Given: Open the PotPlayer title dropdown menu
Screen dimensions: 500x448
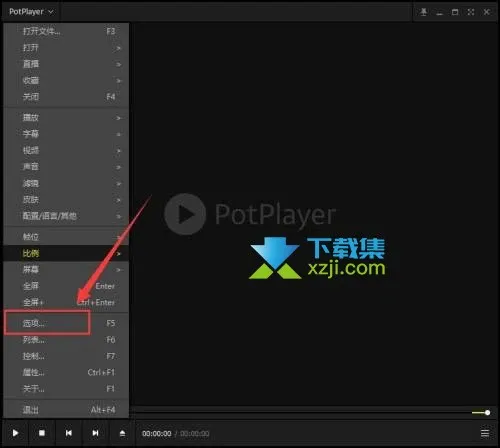Looking at the screenshot, I should pyautogui.click(x=31, y=12).
